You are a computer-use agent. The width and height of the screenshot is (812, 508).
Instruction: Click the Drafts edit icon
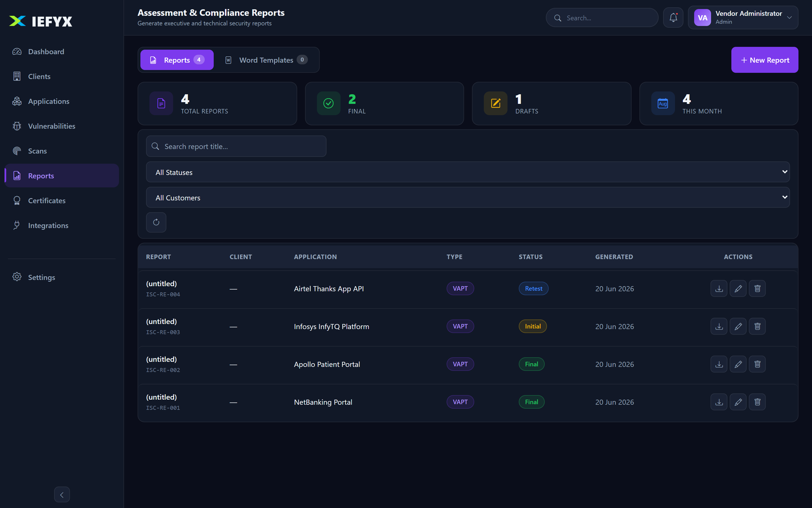tap(496, 103)
